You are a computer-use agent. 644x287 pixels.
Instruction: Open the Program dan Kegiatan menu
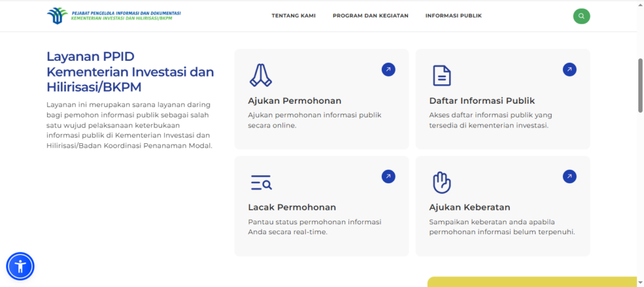(370, 16)
